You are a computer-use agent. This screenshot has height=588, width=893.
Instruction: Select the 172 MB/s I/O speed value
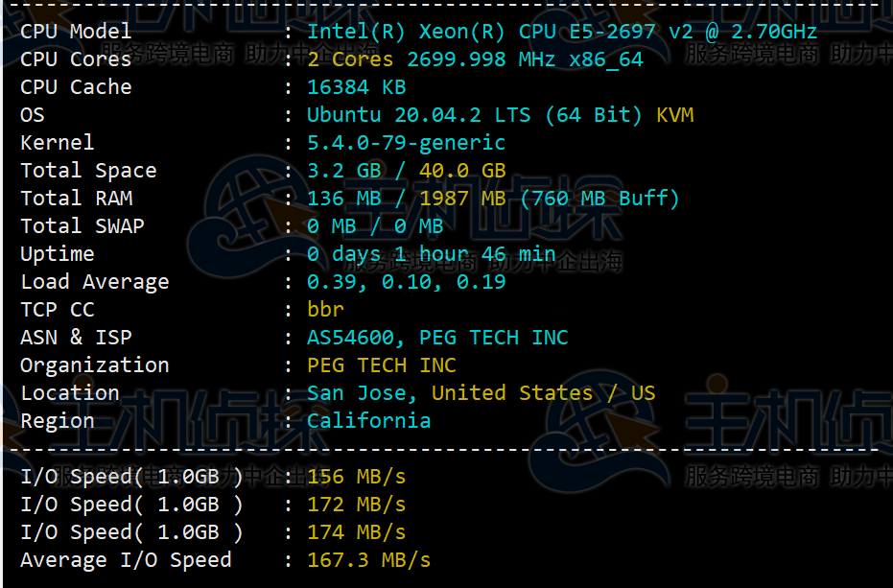click(357, 505)
